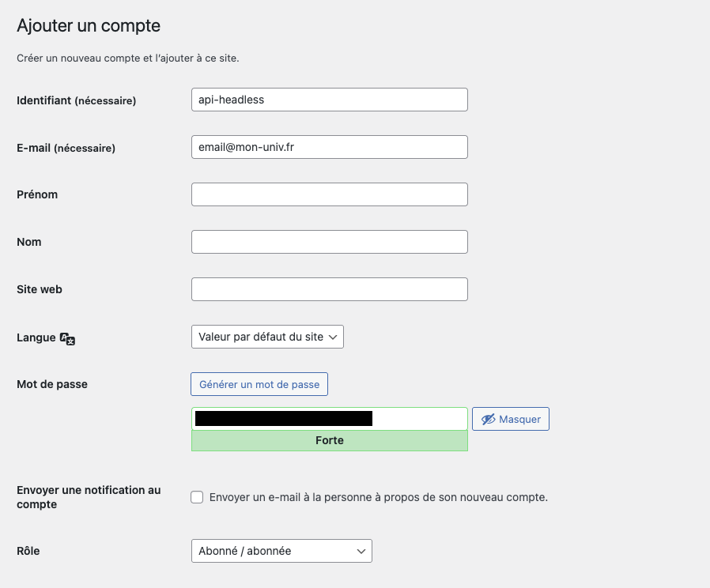Image resolution: width=710 pixels, height=588 pixels.
Task: Expand the Rôle dropdown showing Abonné / abonnée
Action: pos(281,551)
